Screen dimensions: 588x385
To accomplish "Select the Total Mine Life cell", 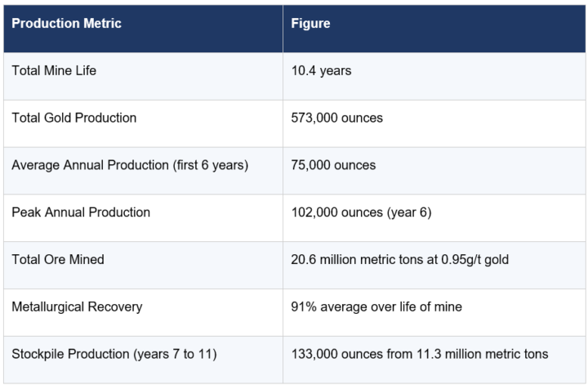I will 143,76.
